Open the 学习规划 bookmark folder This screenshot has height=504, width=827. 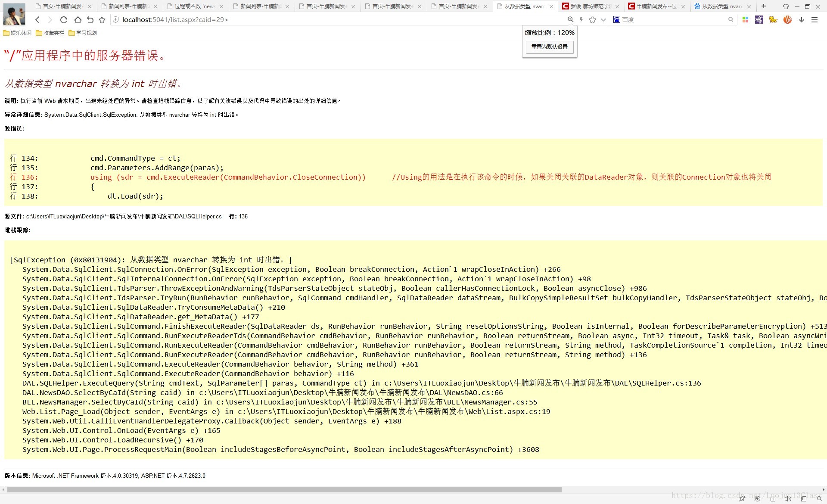click(x=83, y=33)
